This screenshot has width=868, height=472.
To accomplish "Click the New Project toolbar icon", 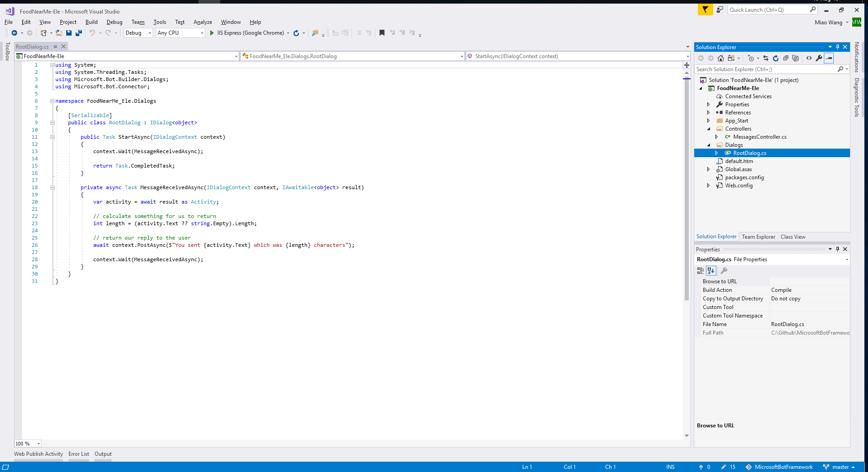I will coord(43,33).
